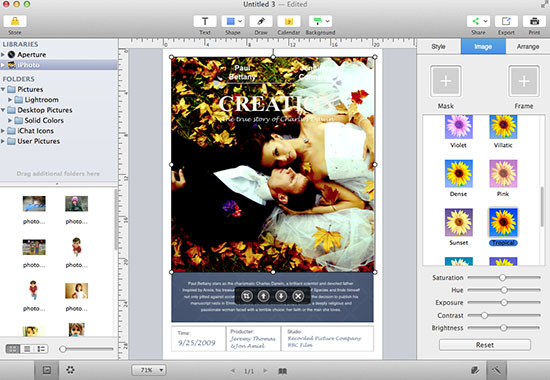This screenshot has width=550, height=380.
Task: Switch the photo browser to detailed list view
Action: click(x=41, y=349)
